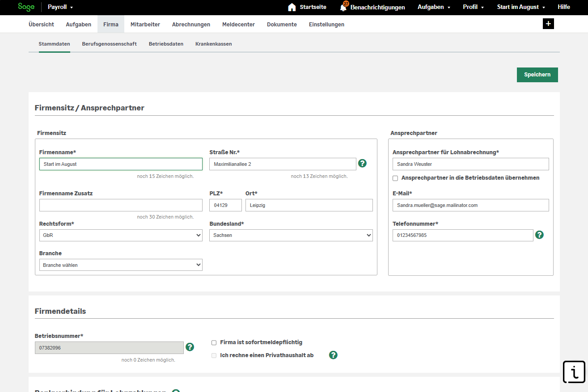Click the Straße Nr. input field
Image resolution: width=588 pixels, height=392 pixels.
pos(283,164)
